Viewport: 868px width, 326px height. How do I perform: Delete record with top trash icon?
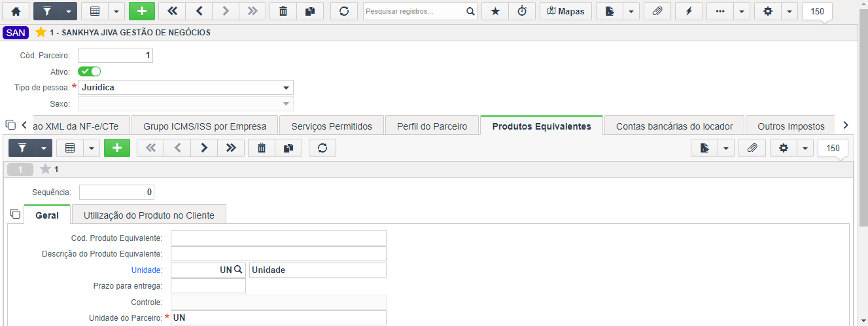(x=283, y=11)
